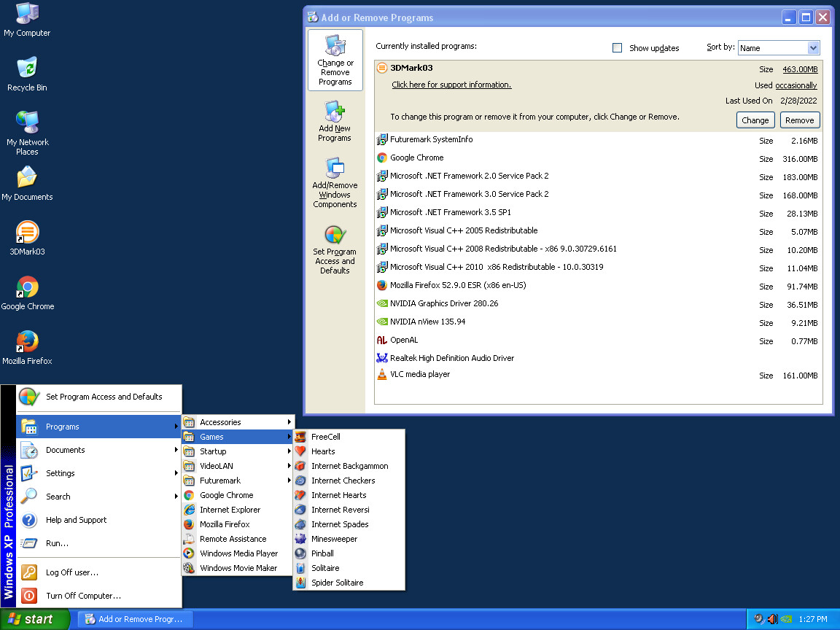
Task: Select Windows Media Player from Programs
Action: 238,553
